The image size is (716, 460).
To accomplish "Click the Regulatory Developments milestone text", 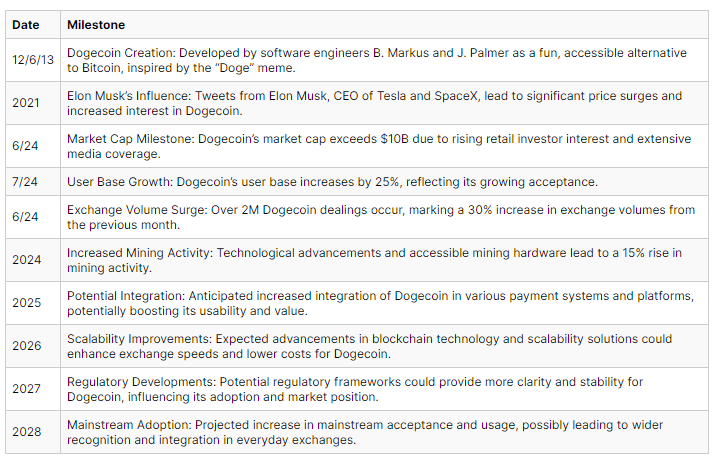I will (355, 389).
